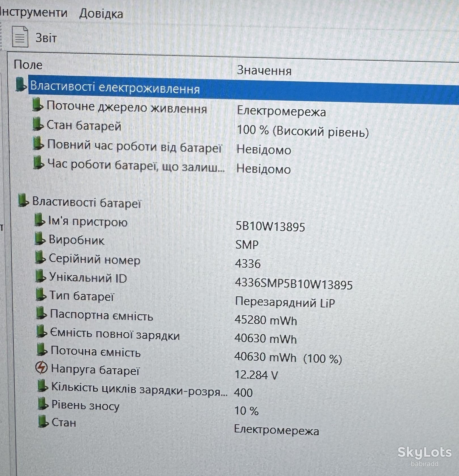This screenshot has height=476, width=459.
Task: Select the Поточна ємність row
Action: [96, 352]
